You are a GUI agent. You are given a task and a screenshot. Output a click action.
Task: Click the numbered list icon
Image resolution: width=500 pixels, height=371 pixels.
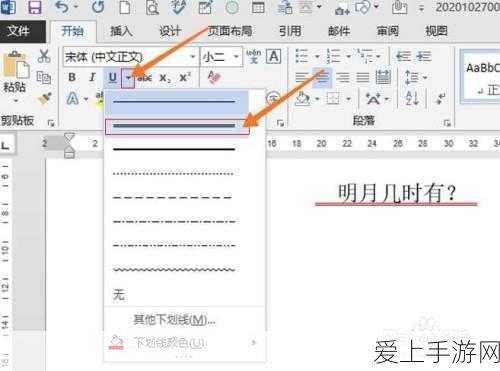click(333, 56)
